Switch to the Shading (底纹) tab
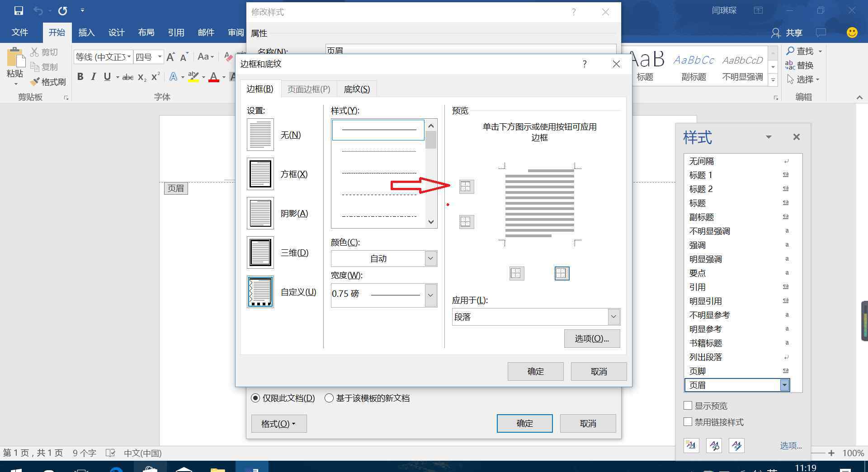This screenshot has height=472, width=868. click(357, 89)
